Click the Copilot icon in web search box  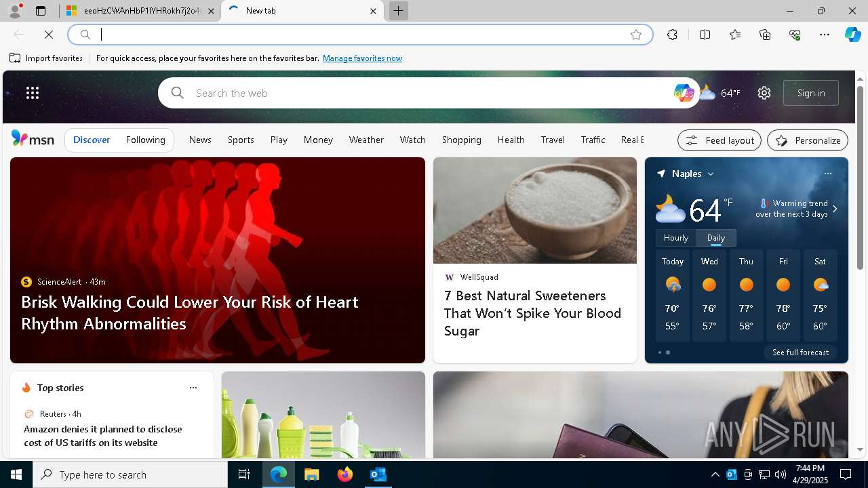pos(684,93)
